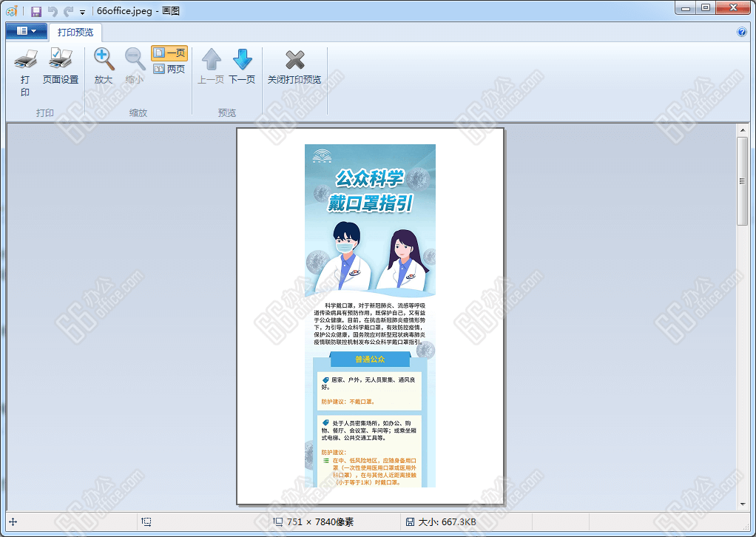Click the previewed poster page
Viewport: 756px width, 537px height.
click(370, 316)
